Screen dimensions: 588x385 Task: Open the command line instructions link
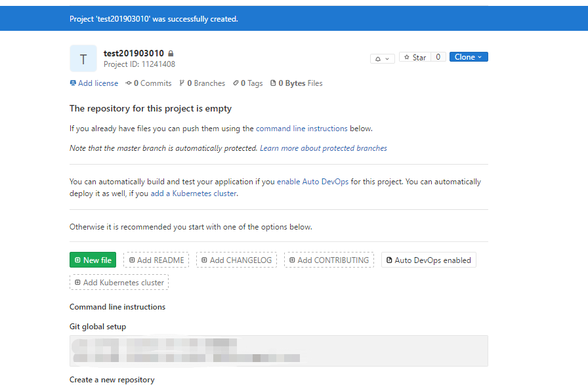pyautogui.click(x=301, y=129)
